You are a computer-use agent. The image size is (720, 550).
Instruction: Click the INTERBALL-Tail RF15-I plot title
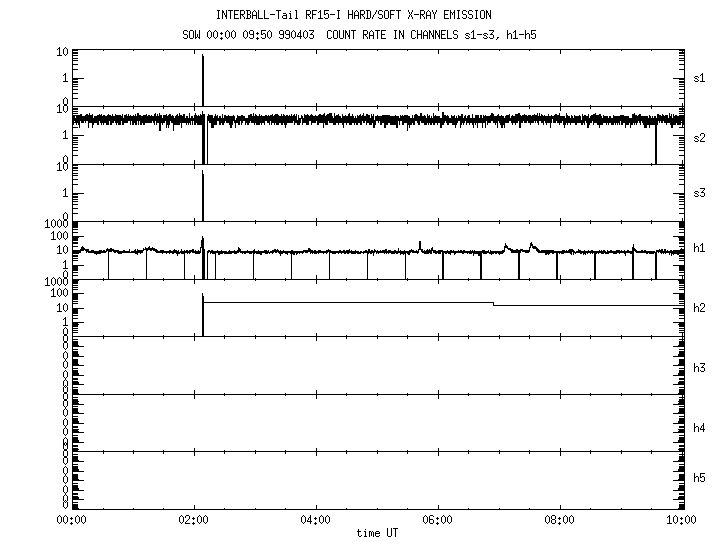click(x=353, y=15)
